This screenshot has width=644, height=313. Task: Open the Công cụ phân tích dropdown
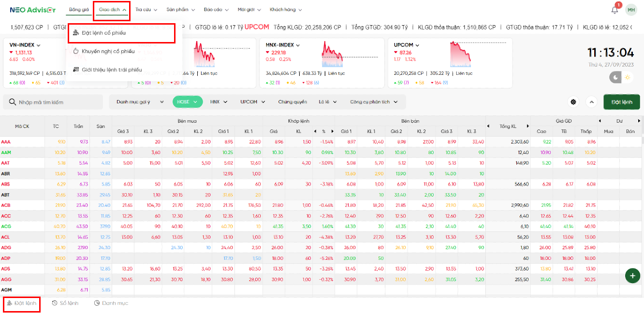(374, 102)
